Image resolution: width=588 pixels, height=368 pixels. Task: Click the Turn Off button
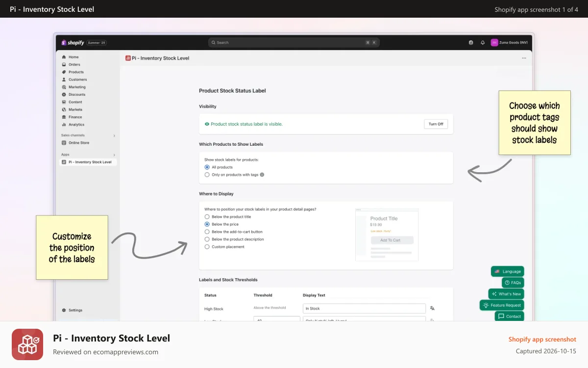(436, 124)
